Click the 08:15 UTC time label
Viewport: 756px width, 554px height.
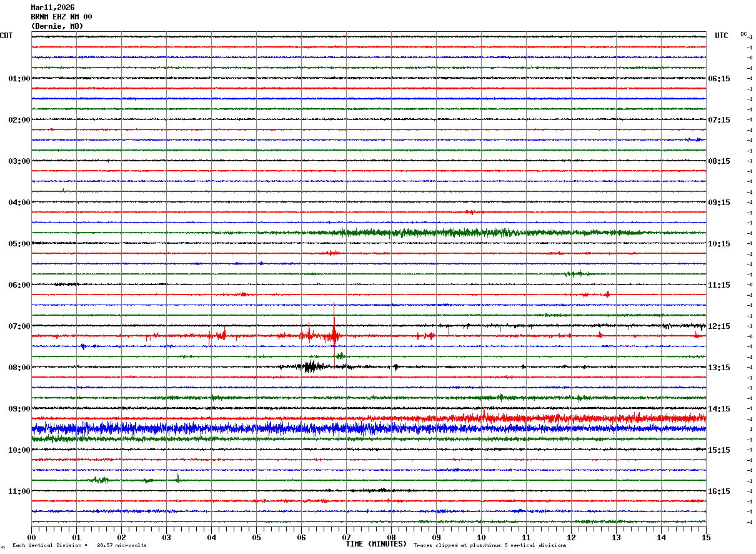[x=719, y=161]
